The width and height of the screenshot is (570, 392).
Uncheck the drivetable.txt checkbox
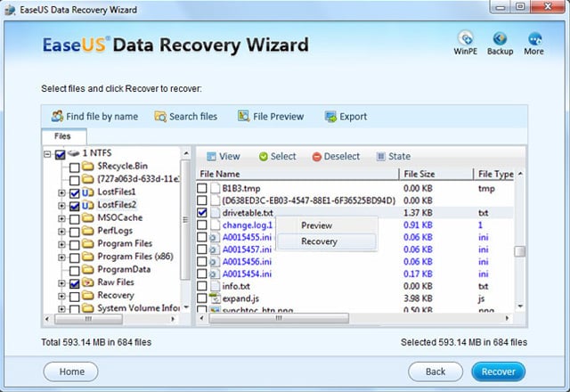(x=202, y=213)
